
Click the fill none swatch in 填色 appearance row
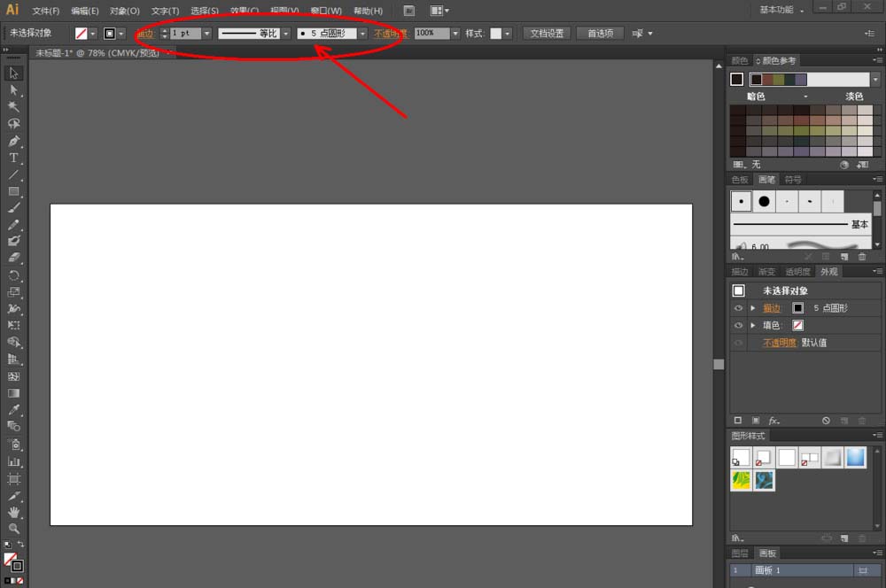(798, 325)
